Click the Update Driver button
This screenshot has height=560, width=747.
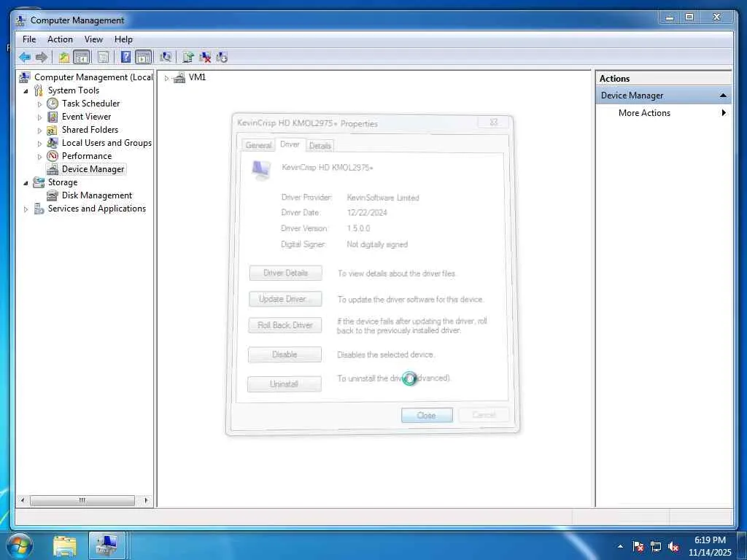click(285, 299)
